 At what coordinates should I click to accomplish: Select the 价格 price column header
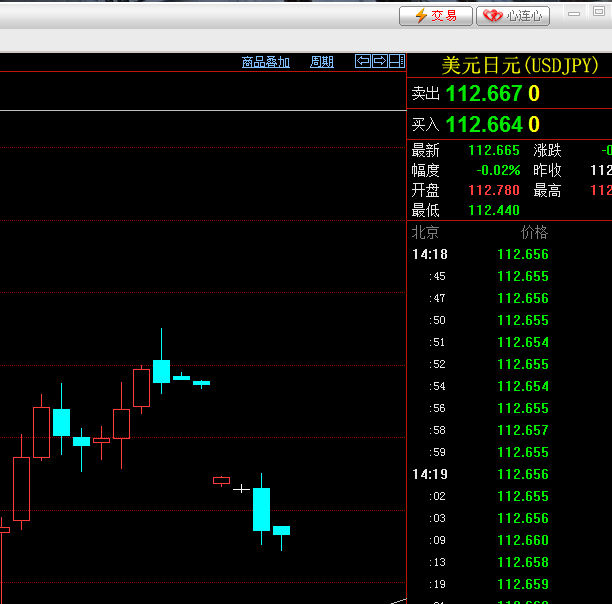click(x=534, y=232)
